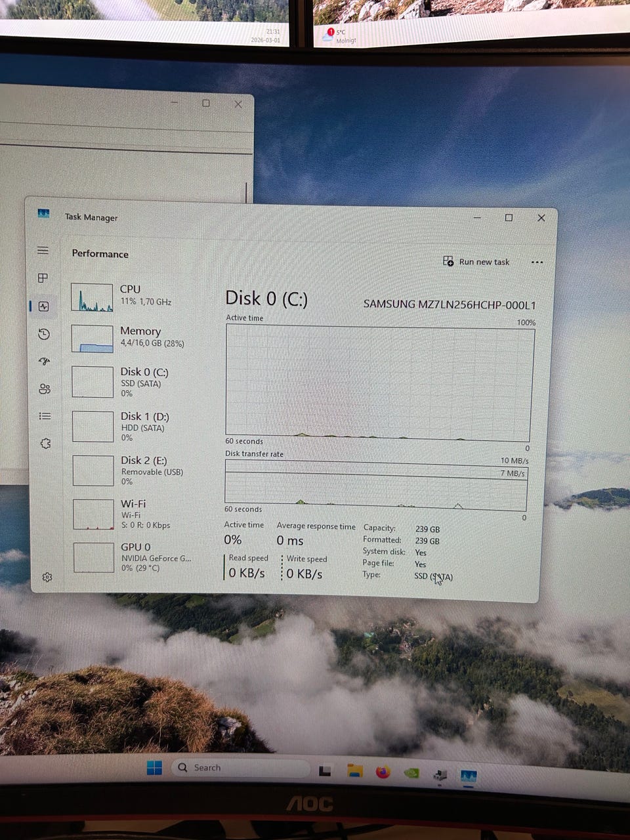Image resolution: width=630 pixels, height=840 pixels.
Task: Close the background window behind Task Manager
Action: 238,104
